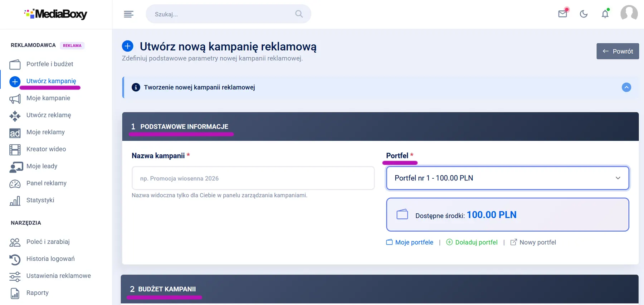
Task: Click the search magnifier icon
Action: [299, 14]
